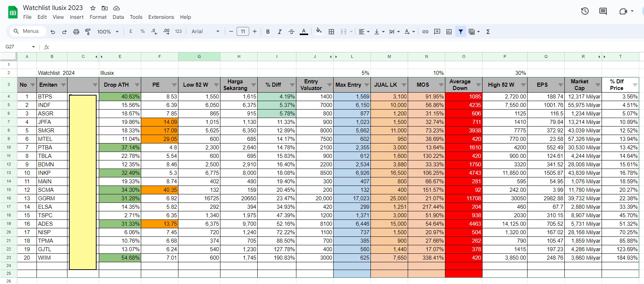Toggle italic formatting
Image resolution: width=644 pixels, height=284 pixels.
(x=280, y=32)
